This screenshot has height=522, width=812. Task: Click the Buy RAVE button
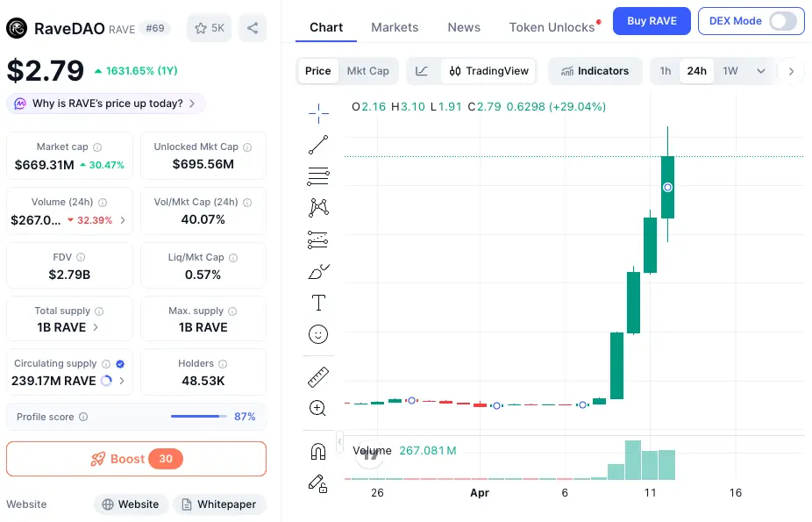[652, 21]
